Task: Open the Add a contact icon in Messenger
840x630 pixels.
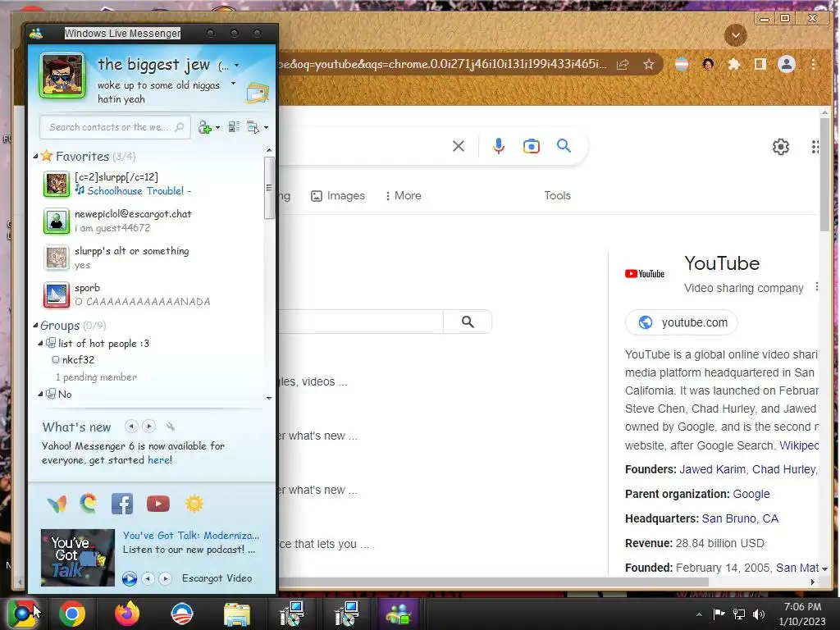Action: click(204, 127)
